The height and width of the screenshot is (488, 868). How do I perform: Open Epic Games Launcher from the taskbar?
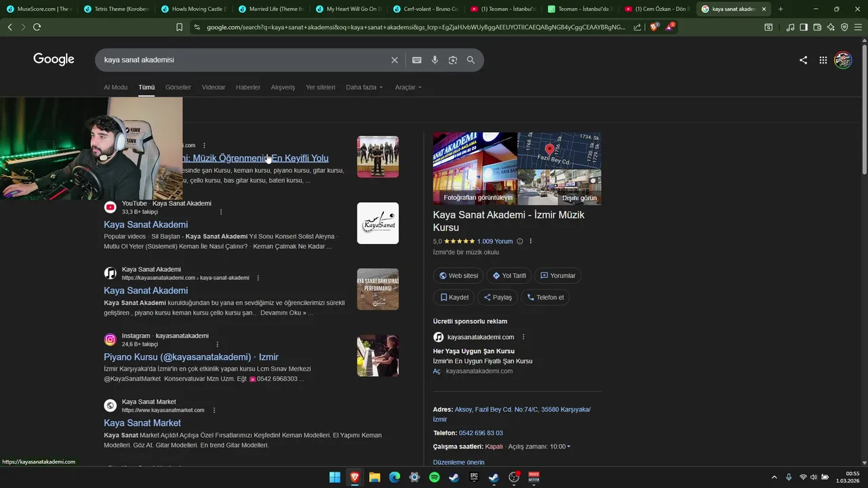[x=474, y=477]
